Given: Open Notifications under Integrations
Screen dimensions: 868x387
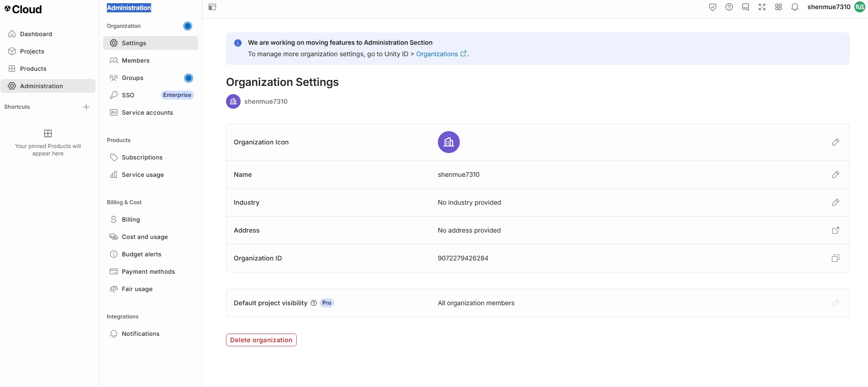Looking at the screenshot, I should [x=151, y=334].
